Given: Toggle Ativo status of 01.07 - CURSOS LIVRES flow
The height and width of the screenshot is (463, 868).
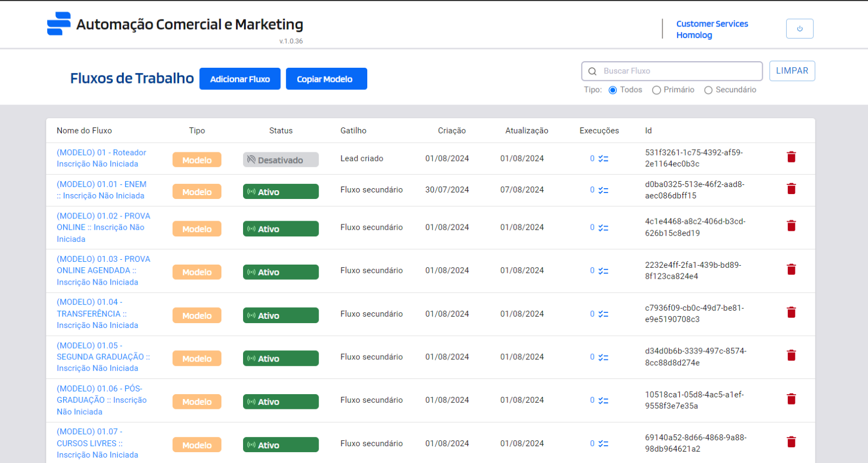Looking at the screenshot, I should [280, 445].
